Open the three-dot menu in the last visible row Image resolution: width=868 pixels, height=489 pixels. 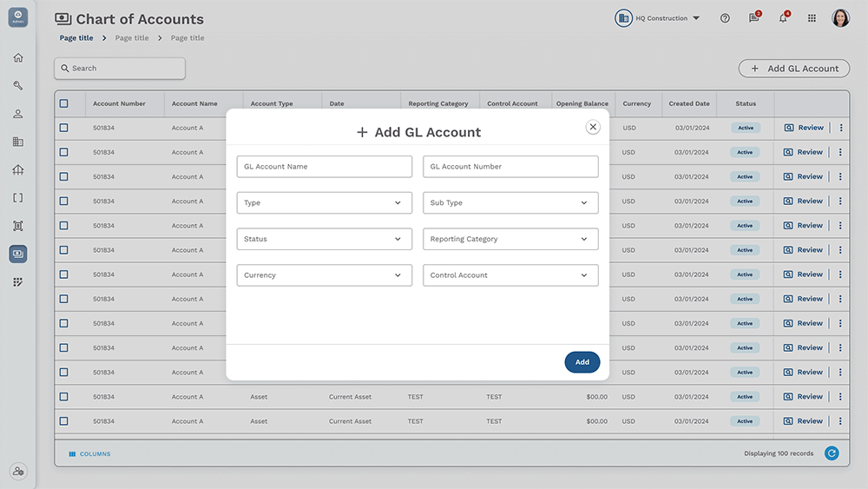840,421
